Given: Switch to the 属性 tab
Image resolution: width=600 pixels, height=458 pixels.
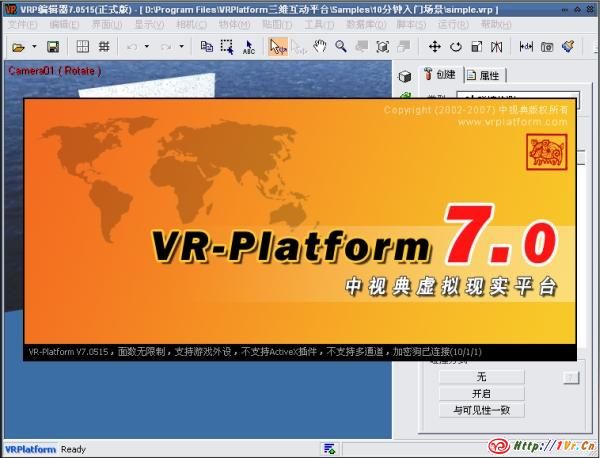Looking at the screenshot, I should coord(484,75).
